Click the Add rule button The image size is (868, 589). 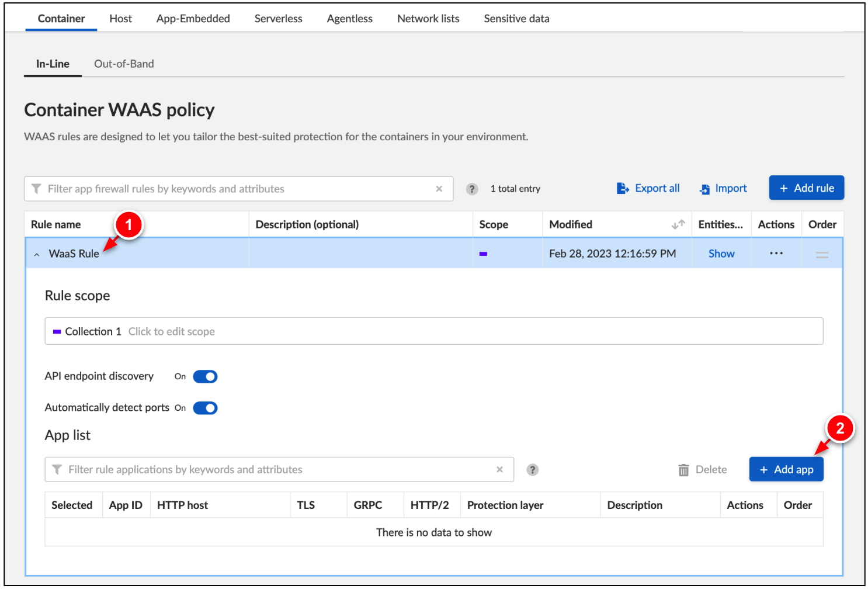806,188
